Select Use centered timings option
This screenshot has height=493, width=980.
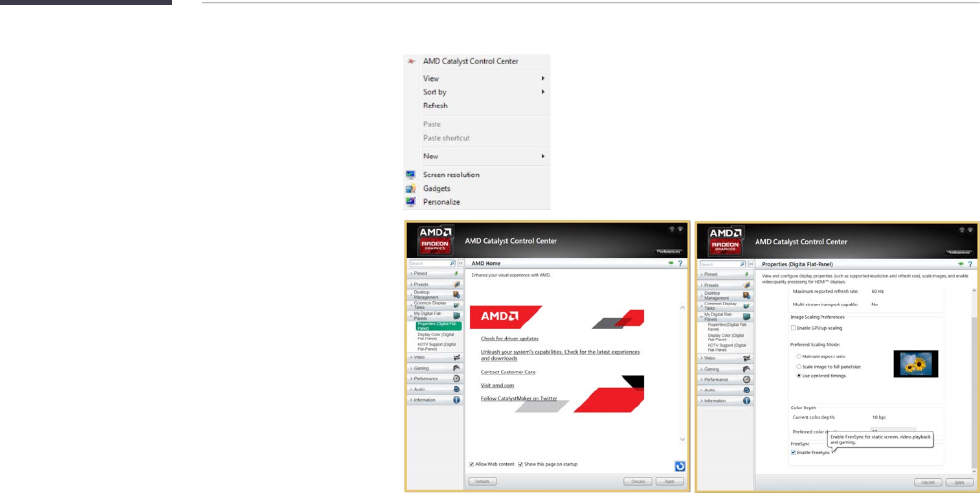click(x=799, y=376)
